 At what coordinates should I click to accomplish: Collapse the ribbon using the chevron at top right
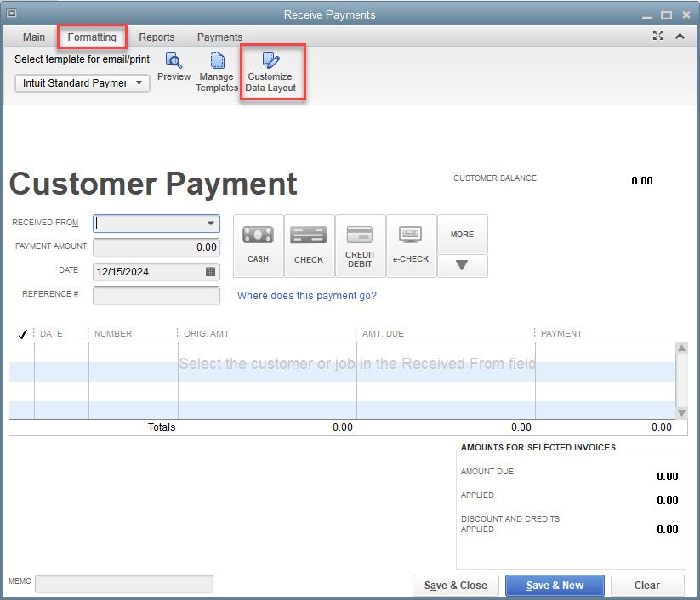(678, 37)
